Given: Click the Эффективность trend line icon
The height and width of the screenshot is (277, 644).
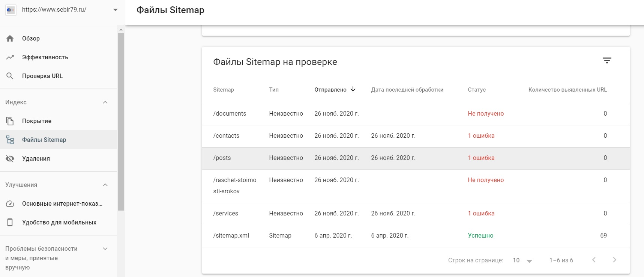Looking at the screenshot, I should [x=10, y=57].
